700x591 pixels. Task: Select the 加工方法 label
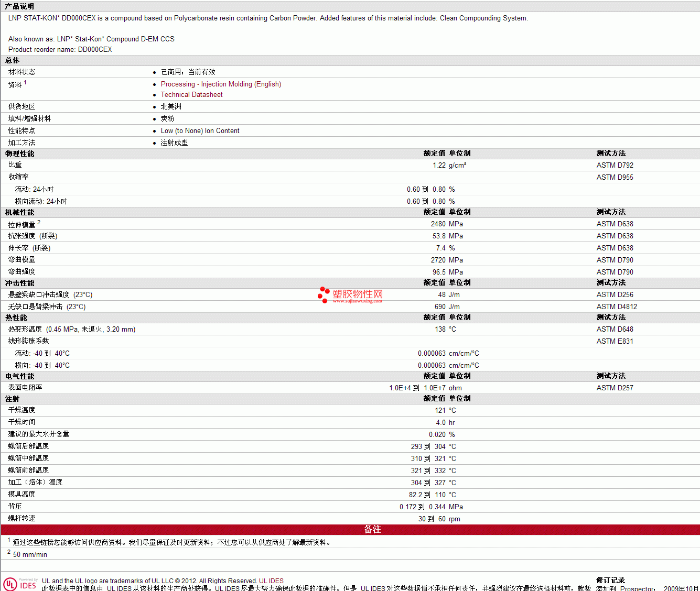(22, 143)
